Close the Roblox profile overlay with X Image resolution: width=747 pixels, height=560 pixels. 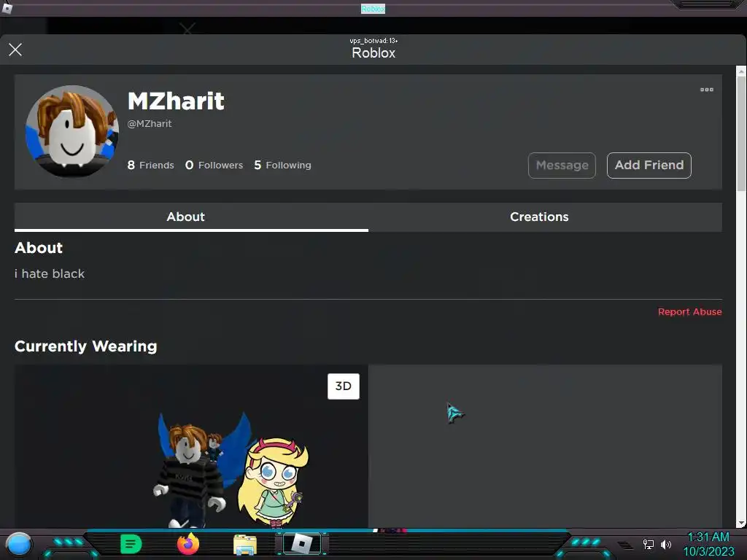pyautogui.click(x=15, y=50)
